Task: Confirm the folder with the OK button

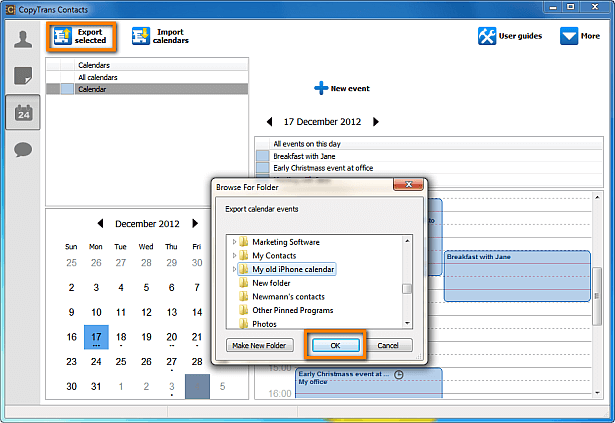Action: tap(335, 345)
